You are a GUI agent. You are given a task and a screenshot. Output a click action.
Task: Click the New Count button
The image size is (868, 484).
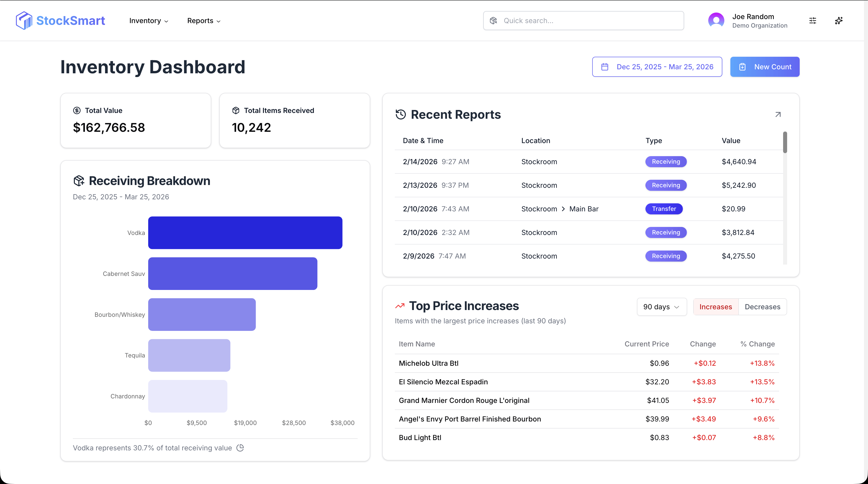coord(765,67)
